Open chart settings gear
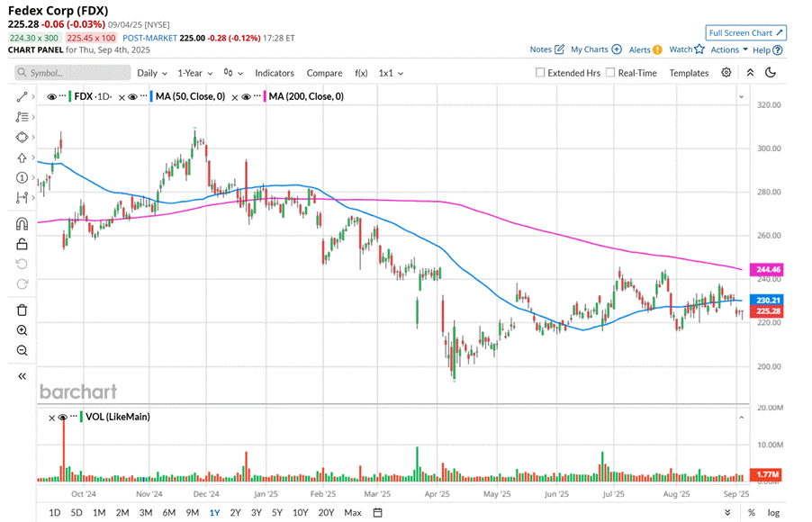 726,73
